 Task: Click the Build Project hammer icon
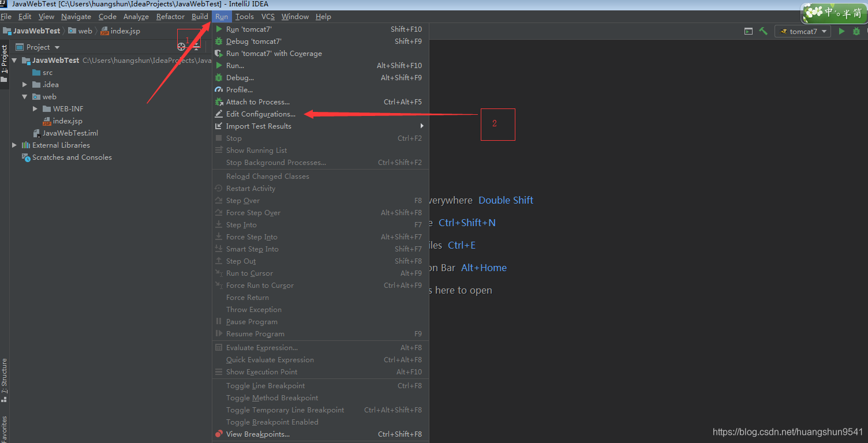coord(763,31)
